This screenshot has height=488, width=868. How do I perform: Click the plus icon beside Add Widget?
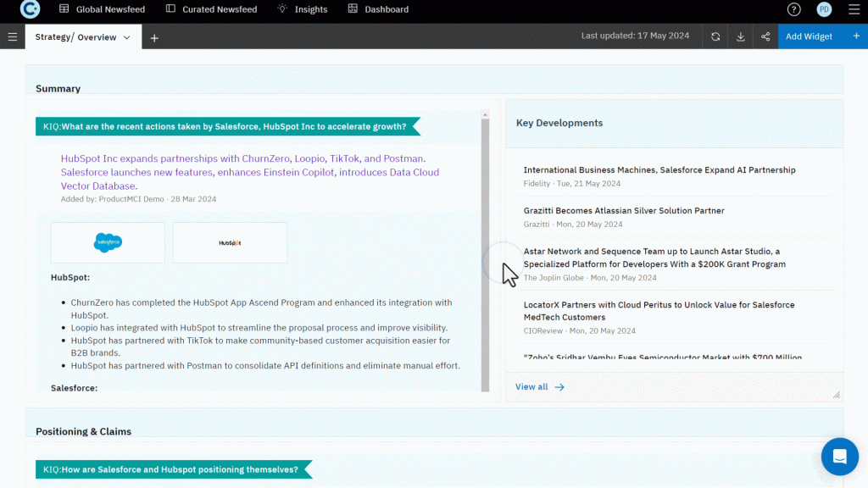[856, 36]
